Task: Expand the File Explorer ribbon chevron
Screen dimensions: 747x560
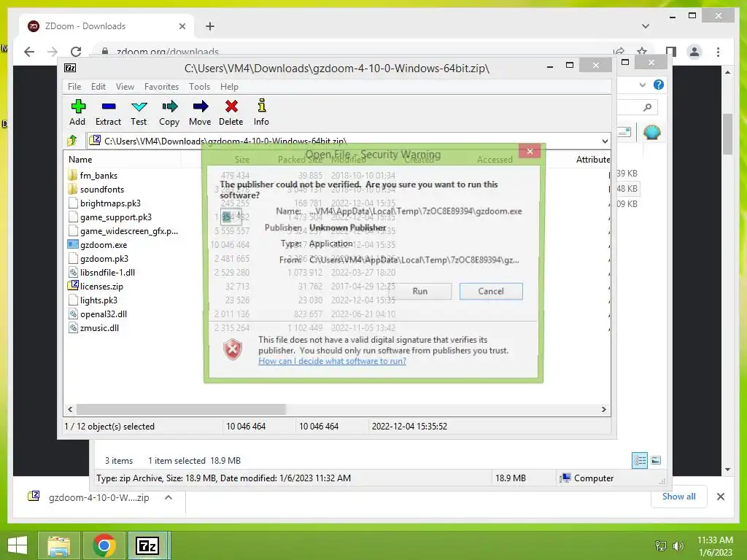Action: (642, 85)
